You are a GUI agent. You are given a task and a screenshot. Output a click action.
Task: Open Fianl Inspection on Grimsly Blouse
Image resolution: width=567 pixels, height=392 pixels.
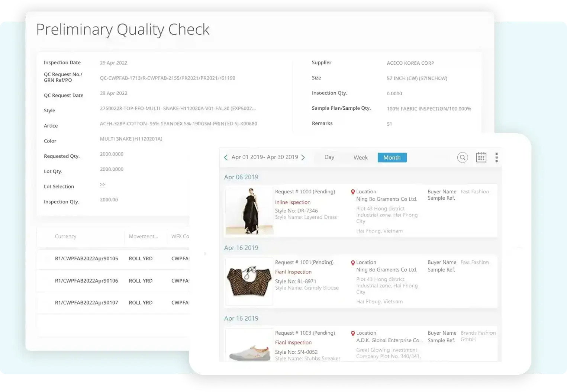pos(293,272)
